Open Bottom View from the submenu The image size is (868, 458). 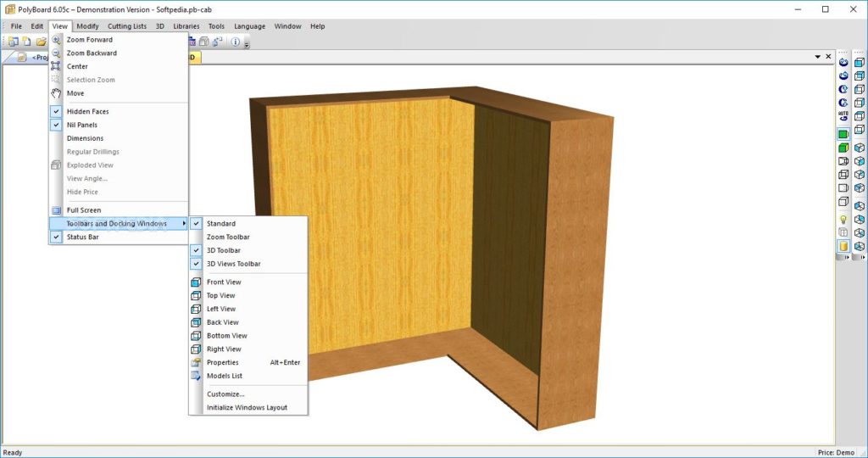pyautogui.click(x=248, y=336)
